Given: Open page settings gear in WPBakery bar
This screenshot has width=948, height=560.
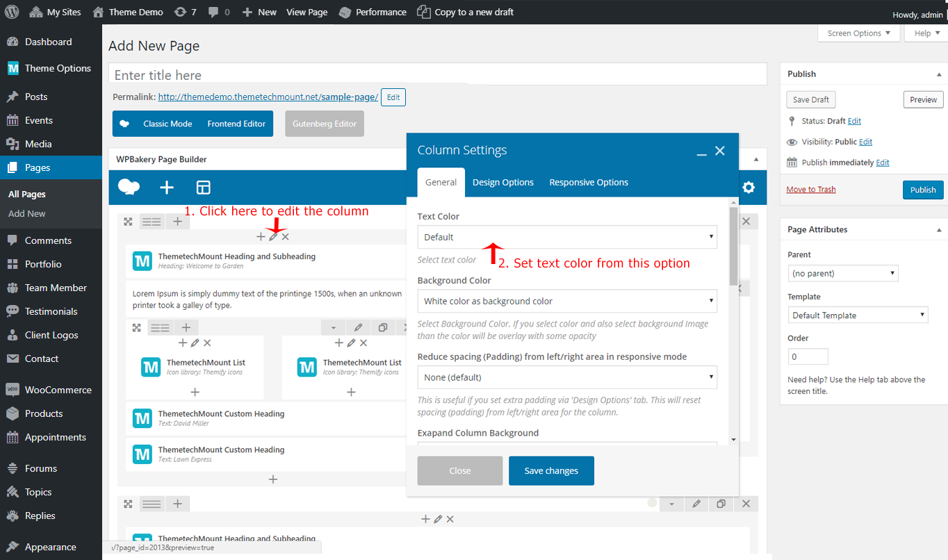Looking at the screenshot, I should (x=749, y=188).
